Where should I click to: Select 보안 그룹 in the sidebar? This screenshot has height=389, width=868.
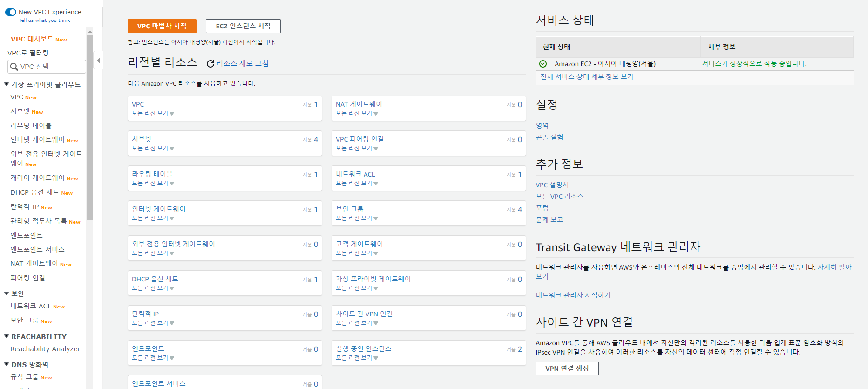tap(25, 321)
